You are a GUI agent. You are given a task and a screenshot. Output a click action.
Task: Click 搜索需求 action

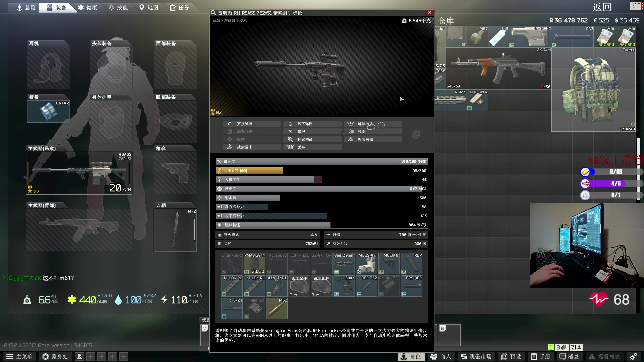(252, 147)
